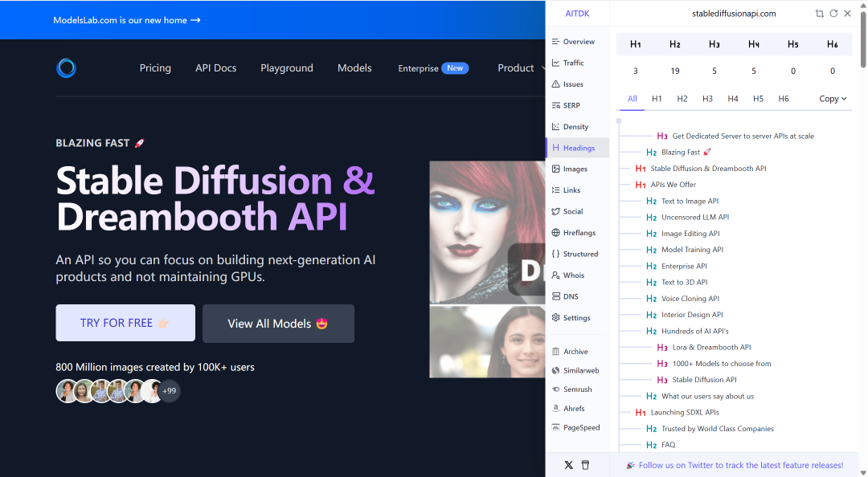Image resolution: width=868 pixels, height=477 pixels.
Task: Open the API Docs page
Action: click(216, 68)
